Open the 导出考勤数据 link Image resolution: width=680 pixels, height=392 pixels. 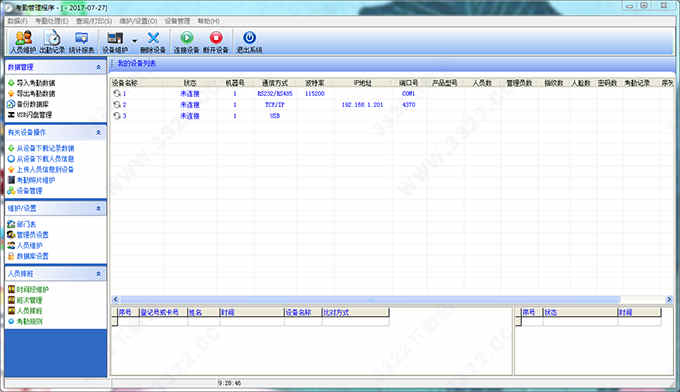36,94
